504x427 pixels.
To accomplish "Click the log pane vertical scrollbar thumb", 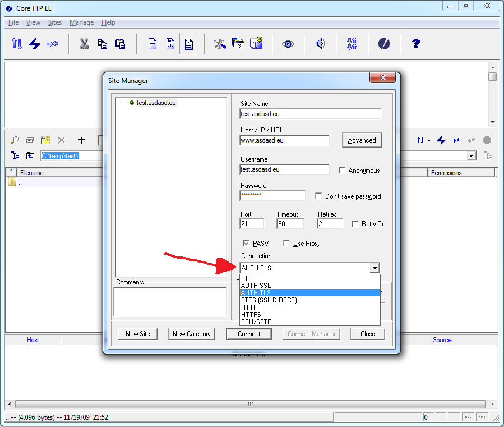I will coord(492,76).
